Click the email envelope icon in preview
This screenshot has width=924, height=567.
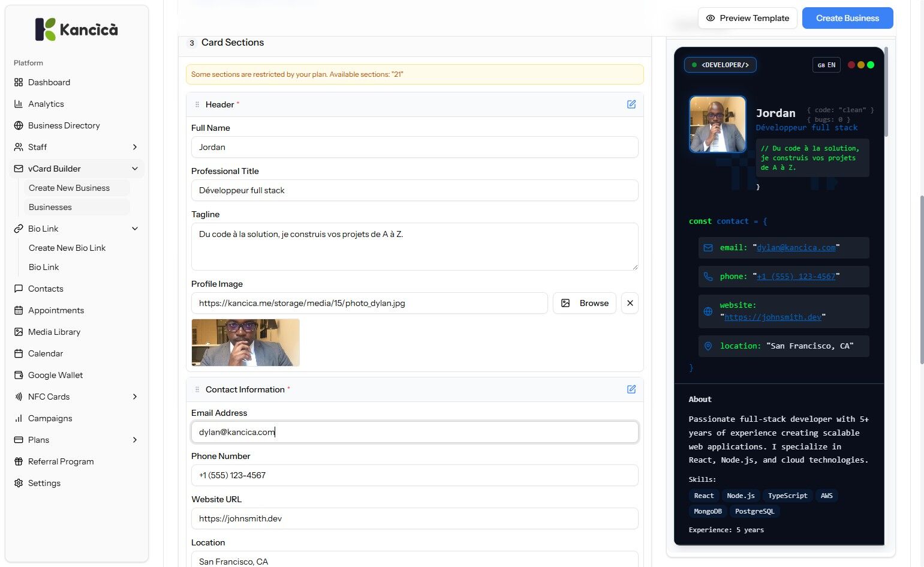[708, 248]
